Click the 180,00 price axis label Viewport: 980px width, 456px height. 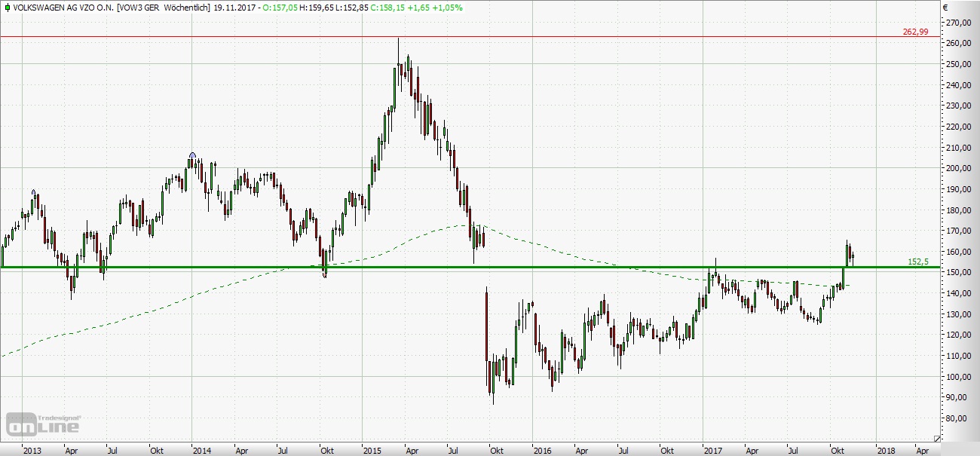[x=959, y=210]
